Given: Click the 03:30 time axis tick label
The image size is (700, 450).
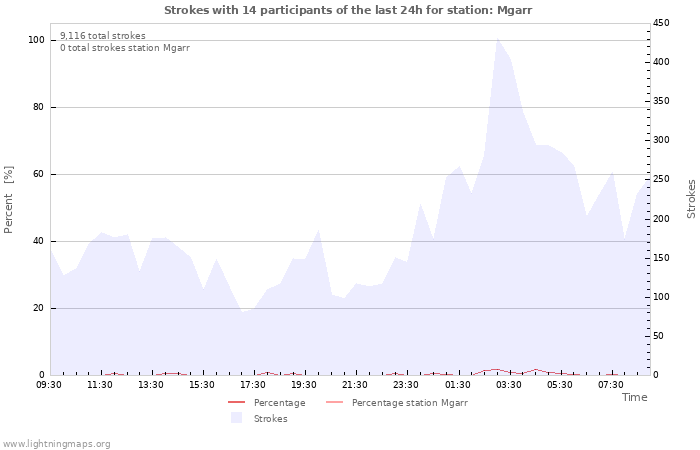Looking at the screenshot, I should [x=508, y=385].
